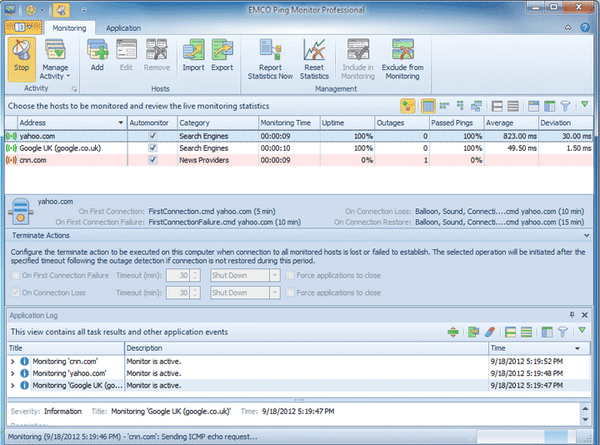Sort by the Uptime column header
The image size is (600, 445).
click(x=344, y=121)
